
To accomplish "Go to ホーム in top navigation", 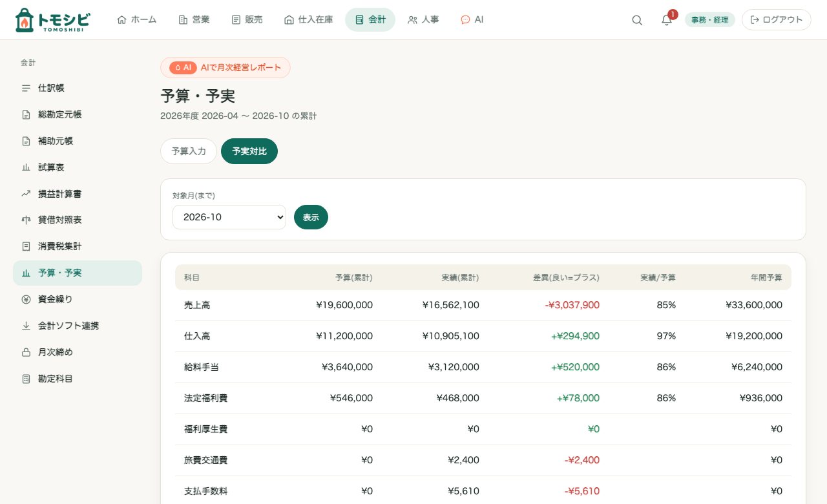I will [136, 19].
